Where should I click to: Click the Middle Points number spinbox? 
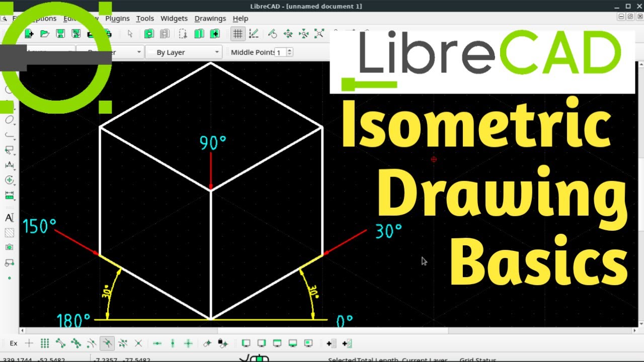(281, 52)
